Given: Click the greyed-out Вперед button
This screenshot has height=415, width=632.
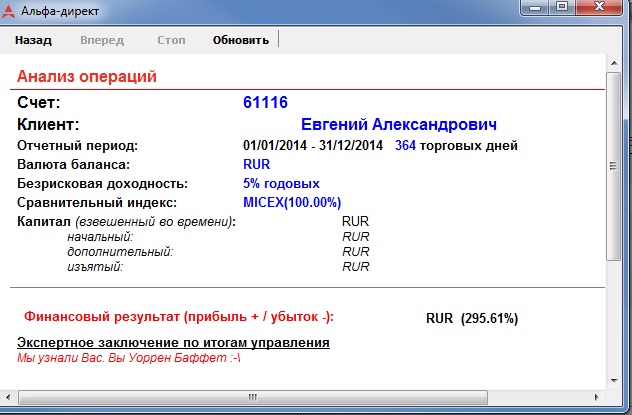Looking at the screenshot, I should coord(102,40).
